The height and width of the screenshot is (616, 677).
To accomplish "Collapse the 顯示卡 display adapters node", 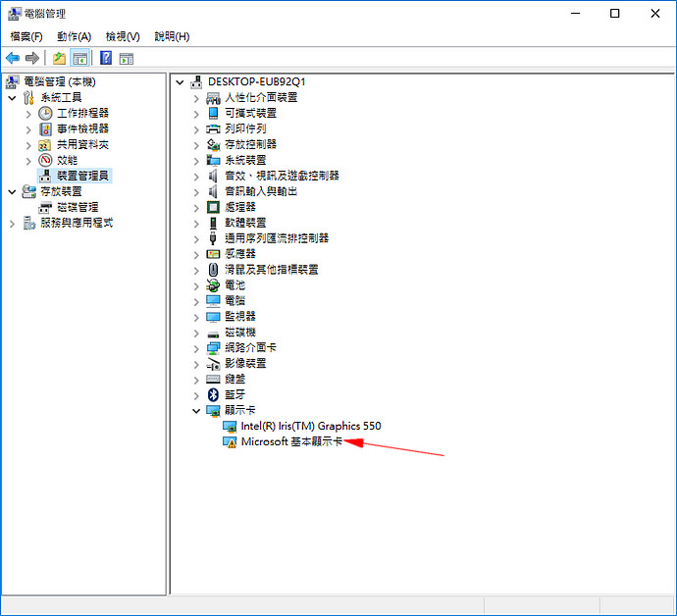I will click(196, 410).
